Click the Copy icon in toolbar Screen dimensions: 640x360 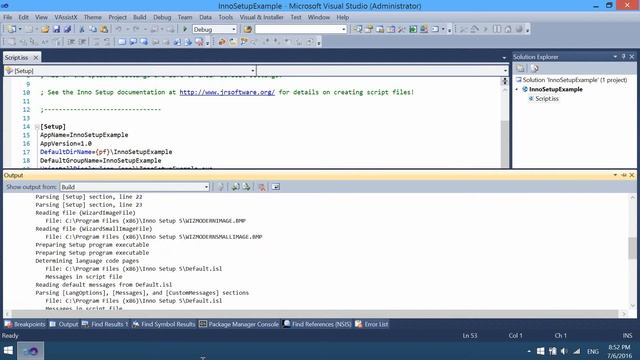point(93,29)
